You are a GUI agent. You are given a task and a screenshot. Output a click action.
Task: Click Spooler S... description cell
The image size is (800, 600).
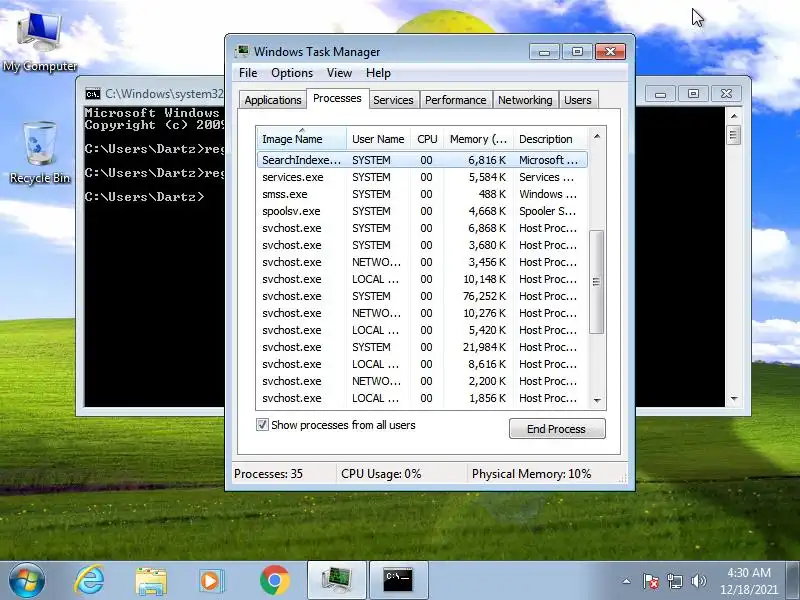547,211
